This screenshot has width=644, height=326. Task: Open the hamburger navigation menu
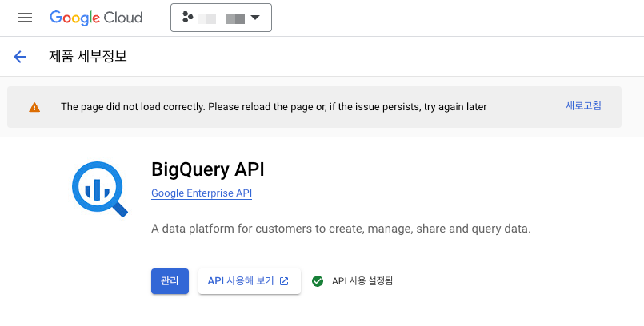tap(25, 18)
